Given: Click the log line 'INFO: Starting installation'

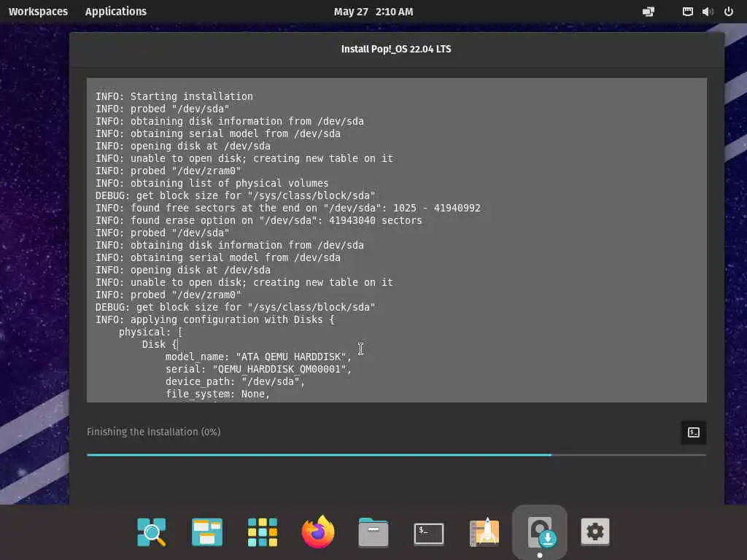Looking at the screenshot, I should pyautogui.click(x=174, y=96).
